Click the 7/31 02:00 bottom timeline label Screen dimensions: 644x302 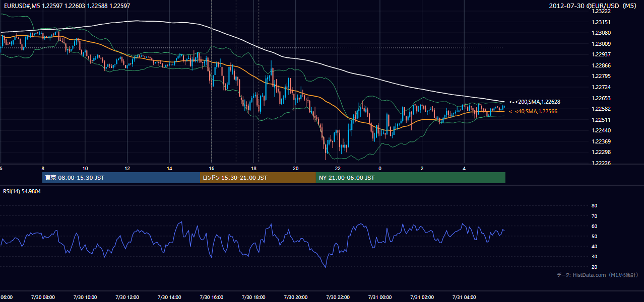(422, 297)
